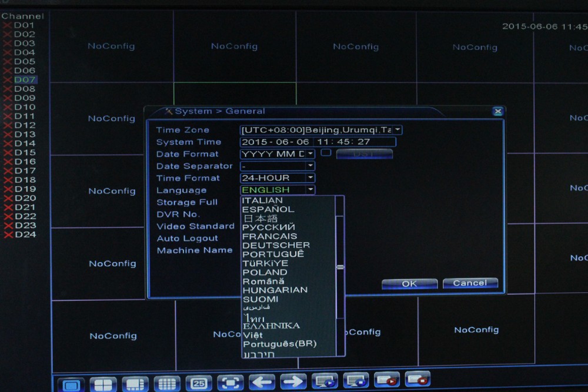The height and width of the screenshot is (392, 588).
Task: Click the language list scrollbar handle
Action: click(x=340, y=266)
